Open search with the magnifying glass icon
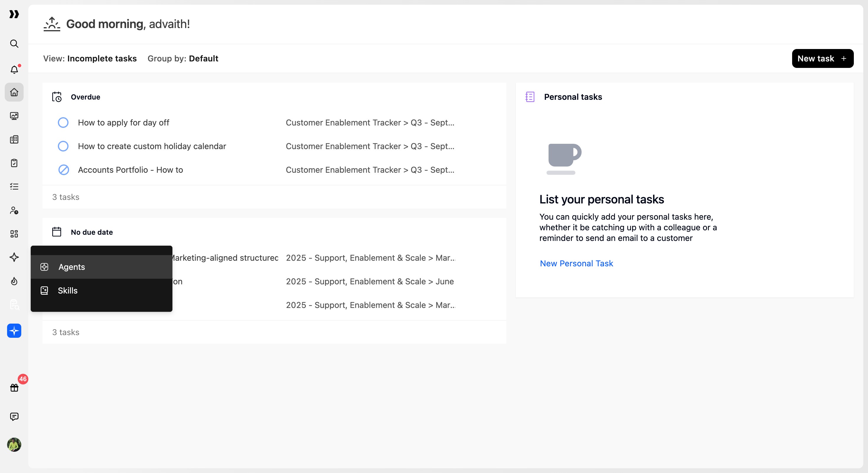Viewport: 868px width, 473px height. click(x=14, y=44)
